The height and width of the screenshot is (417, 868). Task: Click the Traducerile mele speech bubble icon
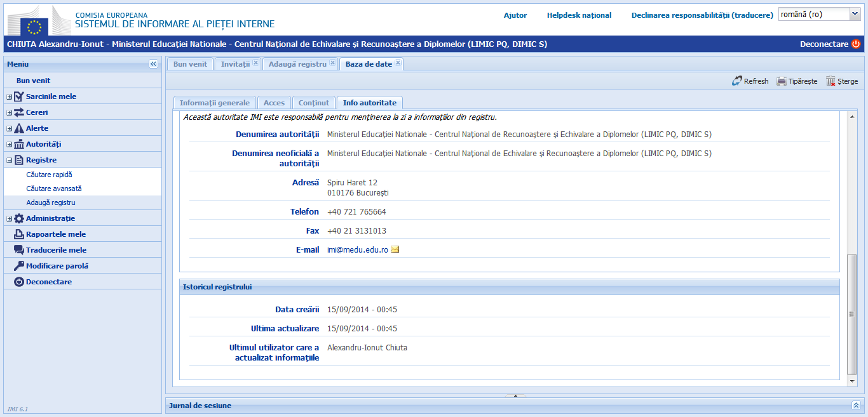click(x=20, y=249)
